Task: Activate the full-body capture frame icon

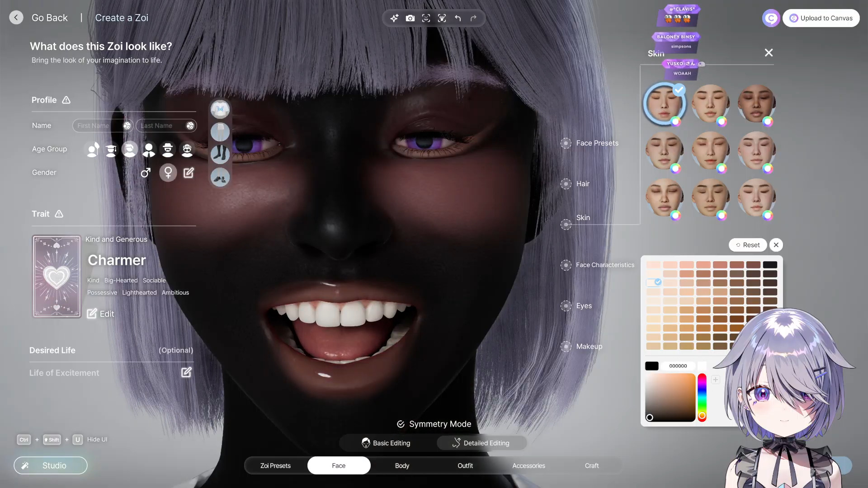Action: [442, 18]
